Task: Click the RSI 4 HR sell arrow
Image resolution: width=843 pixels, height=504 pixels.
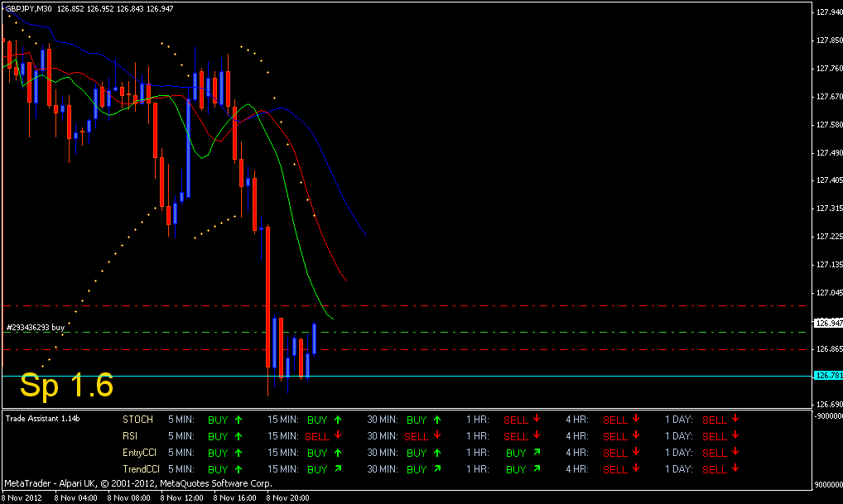Action: [636, 435]
